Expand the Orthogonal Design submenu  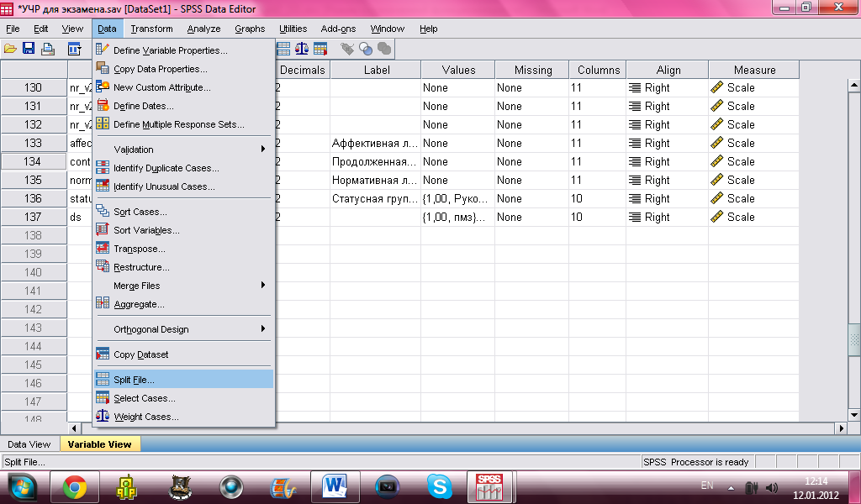pyautogui.click(x=183, y=329)
